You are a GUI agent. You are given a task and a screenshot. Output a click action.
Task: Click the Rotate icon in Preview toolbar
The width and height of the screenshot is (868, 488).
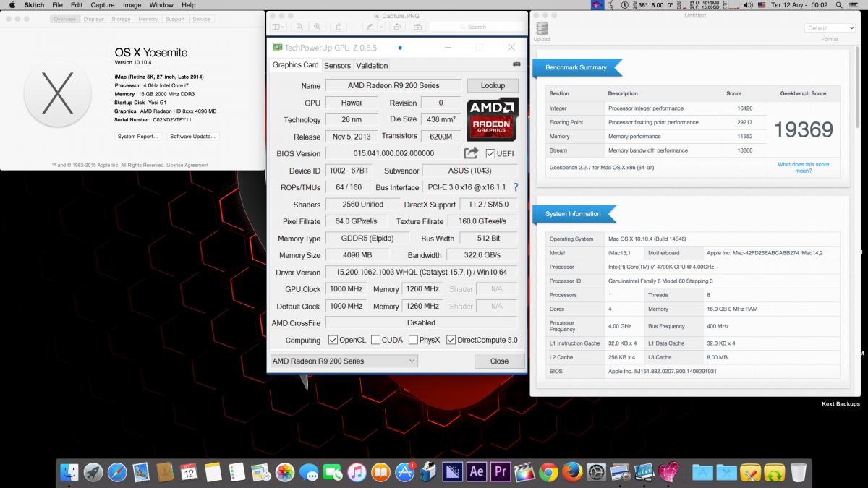[397, 27]
